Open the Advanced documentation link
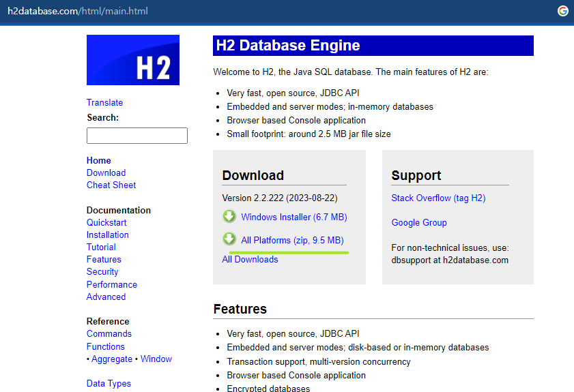574x392 pixels. [x=106, y=297]
